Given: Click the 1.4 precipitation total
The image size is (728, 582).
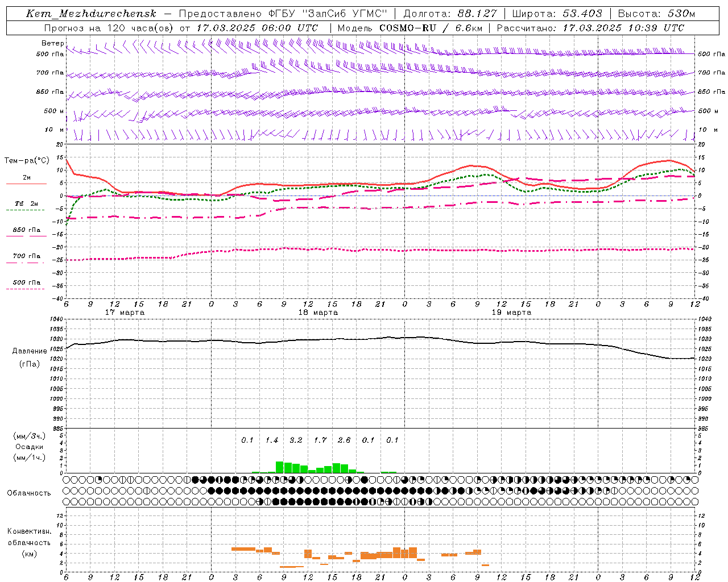Looking at the screenshot, I should click(271, 440).
